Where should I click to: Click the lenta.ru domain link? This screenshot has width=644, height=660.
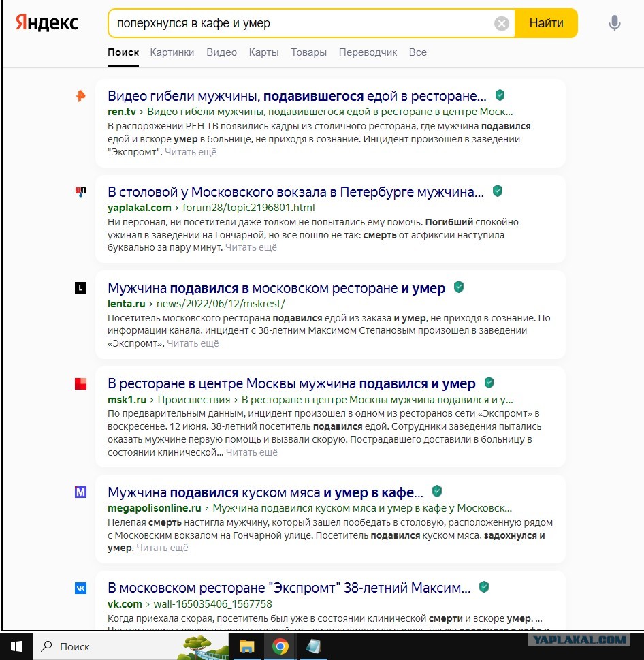click(x=126, y=304)
